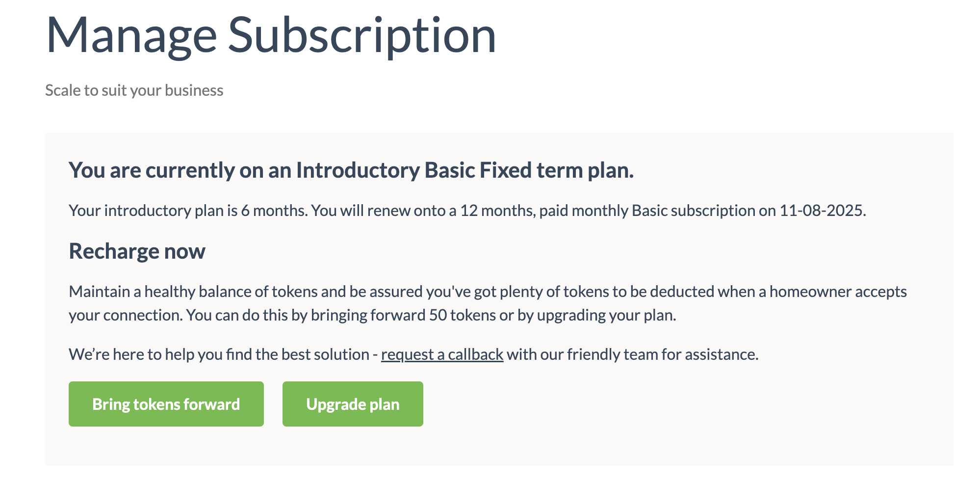Click the Bring tokens forward button

(166, 404)
